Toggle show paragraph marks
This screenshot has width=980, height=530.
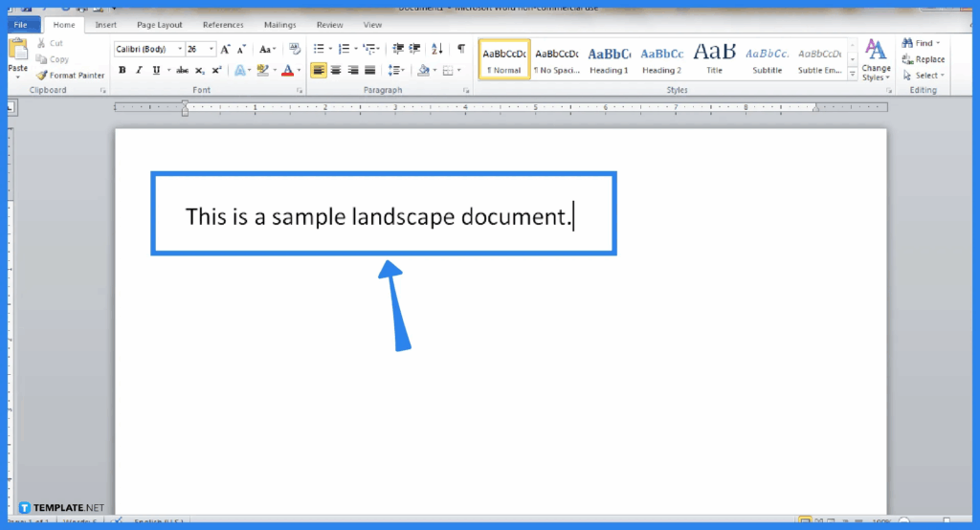tap(461, 49)
